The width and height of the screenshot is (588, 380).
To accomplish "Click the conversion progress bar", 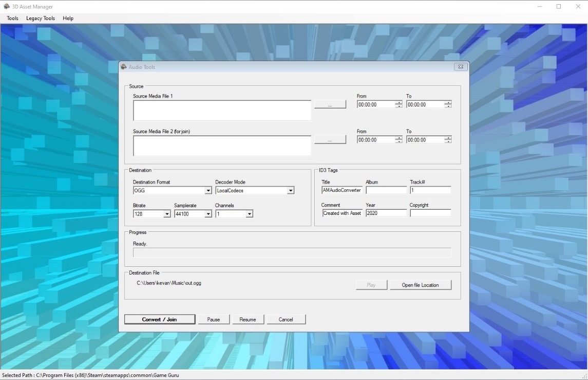I will [292, 252].
